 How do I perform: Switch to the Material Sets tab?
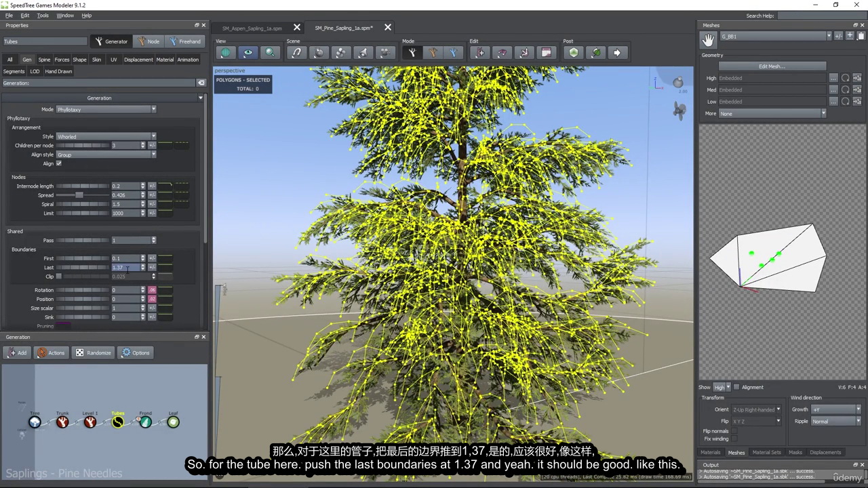coord(766,452)
